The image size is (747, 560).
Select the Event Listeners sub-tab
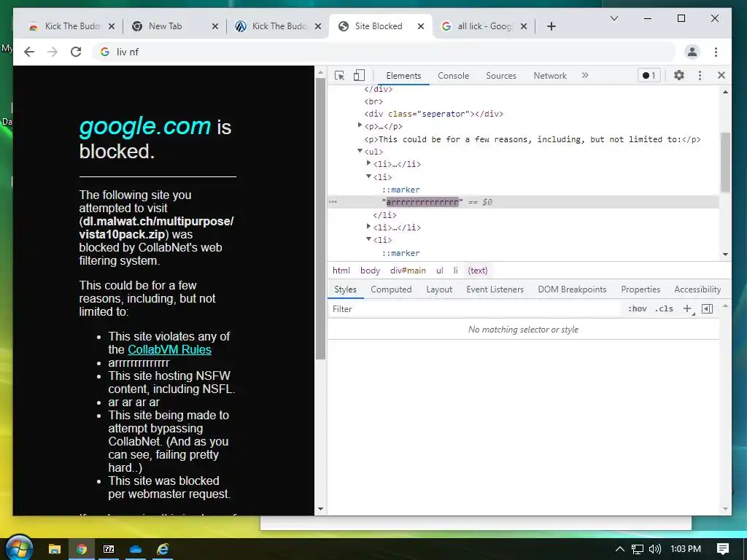(495, 289)
